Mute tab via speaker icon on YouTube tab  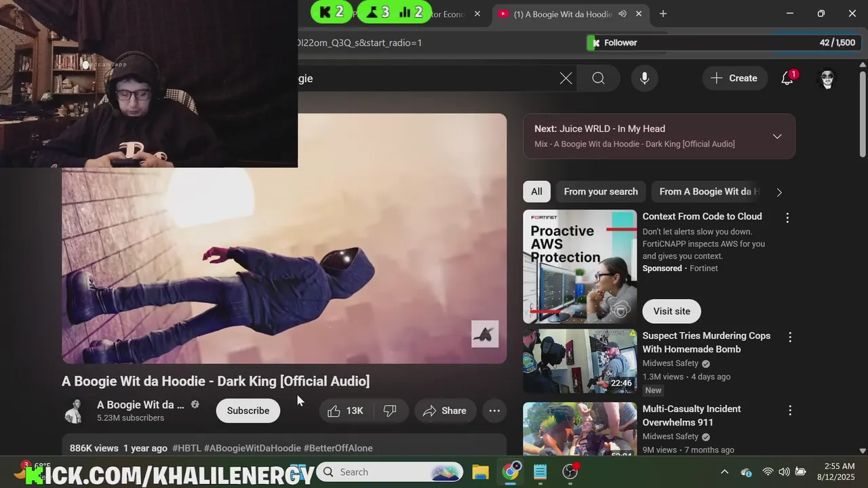click(x=623, y=14)
